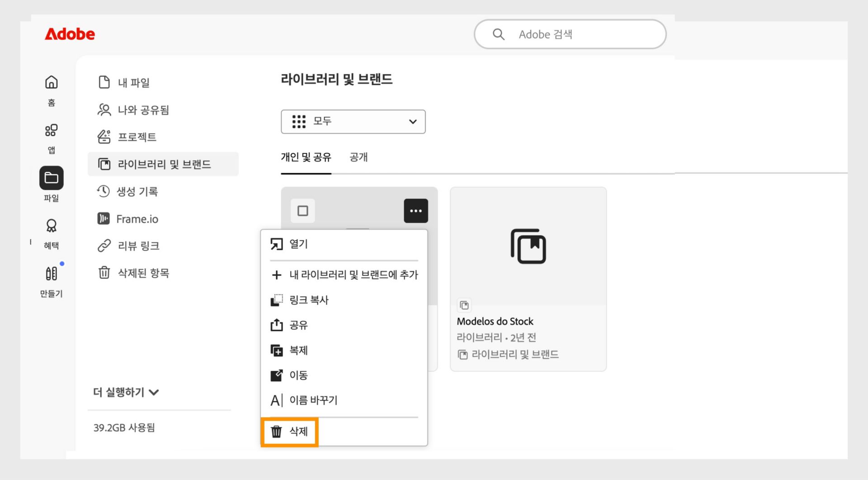The height and width of the screenshot is (480, 868).
Task: Choose 이동 move entry
Action: coord(344,375)
